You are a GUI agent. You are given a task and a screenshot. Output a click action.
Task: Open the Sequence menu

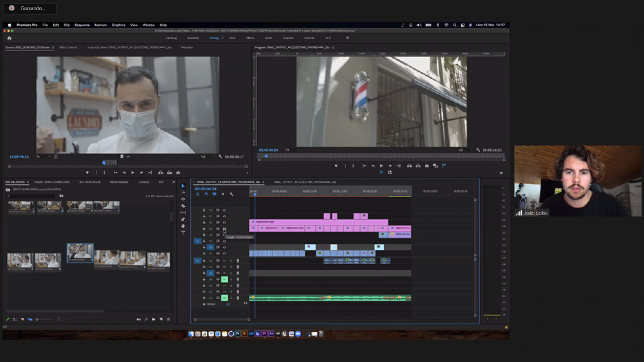click(82, 25)
